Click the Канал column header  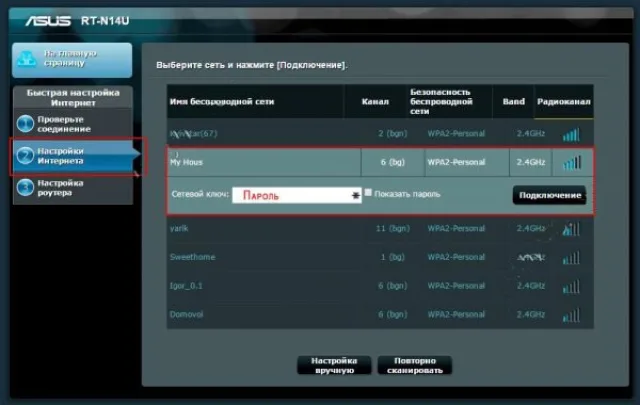click(x=375, y=102)
